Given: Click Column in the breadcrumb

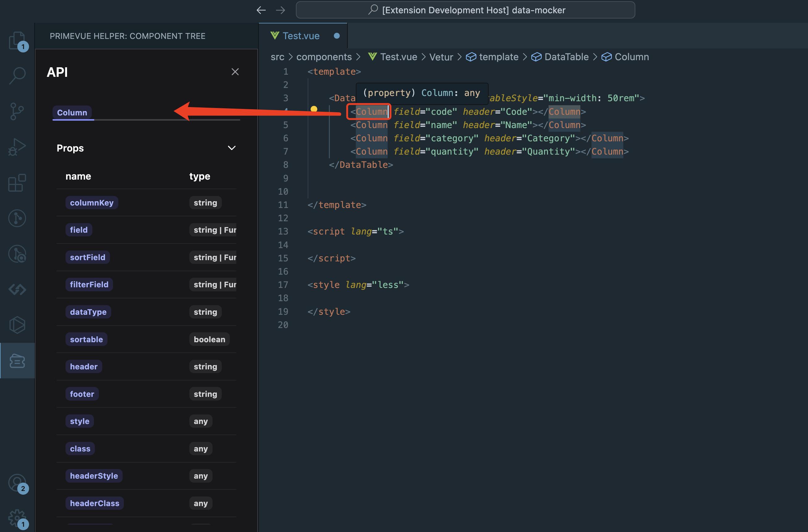Looking at the screenshot, I should point(631,57).
